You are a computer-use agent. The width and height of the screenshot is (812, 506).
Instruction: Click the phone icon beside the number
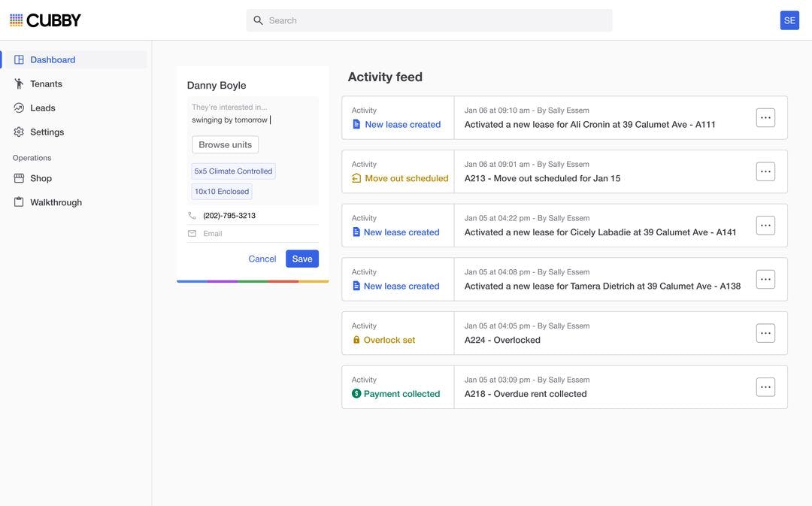pos(192,216)
